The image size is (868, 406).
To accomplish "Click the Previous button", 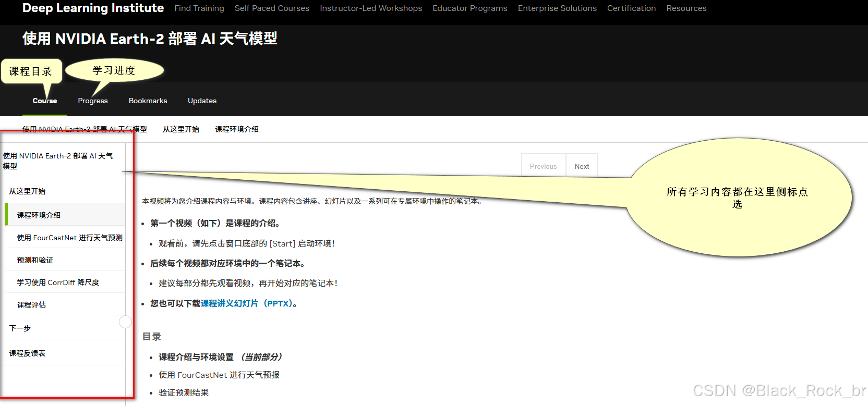I will (x=544, y=166).
